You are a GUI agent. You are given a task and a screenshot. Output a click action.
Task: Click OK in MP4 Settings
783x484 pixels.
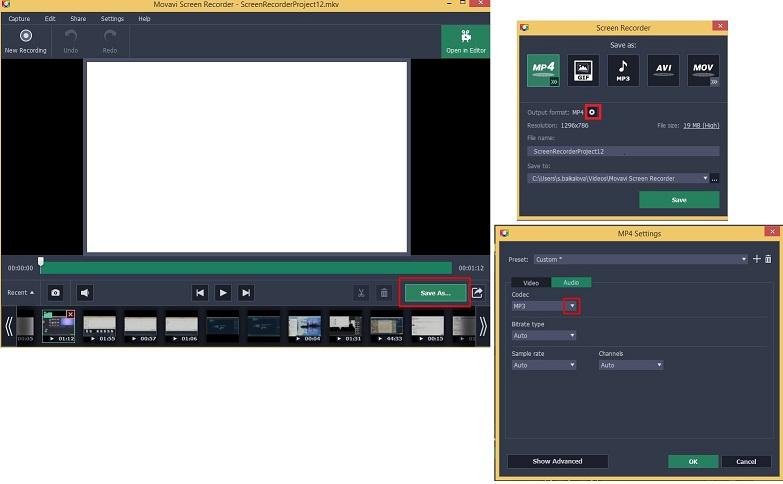coord(693,462)
